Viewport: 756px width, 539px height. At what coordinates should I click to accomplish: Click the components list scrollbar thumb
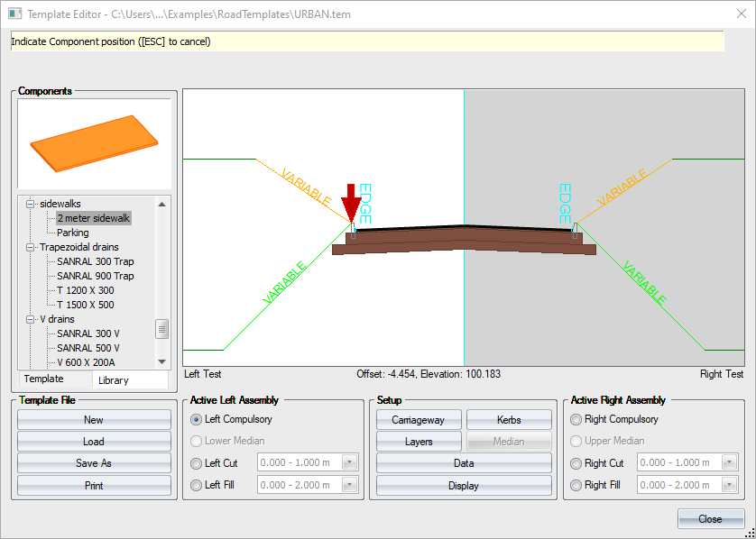pyautogui.click(x=162, y=329)
